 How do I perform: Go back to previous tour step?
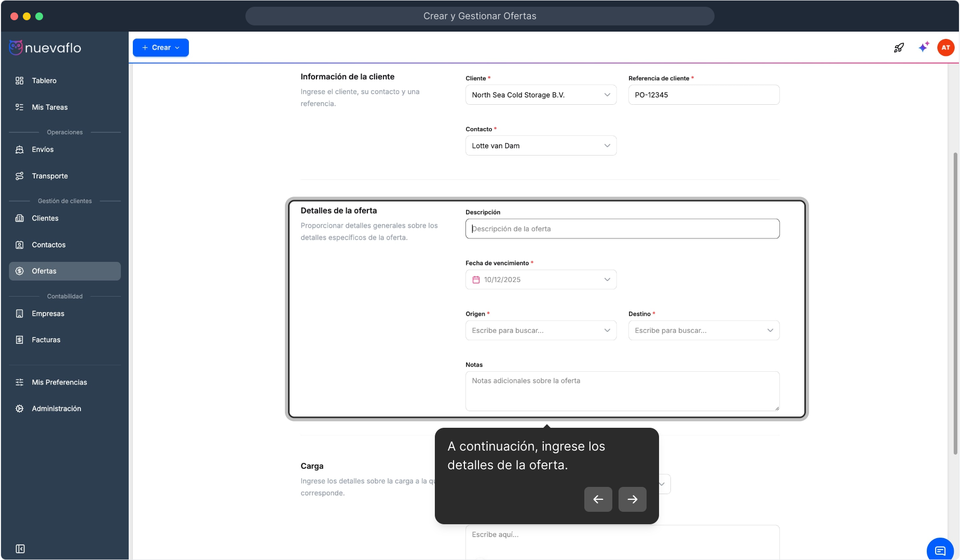click(x=598, y=499)
